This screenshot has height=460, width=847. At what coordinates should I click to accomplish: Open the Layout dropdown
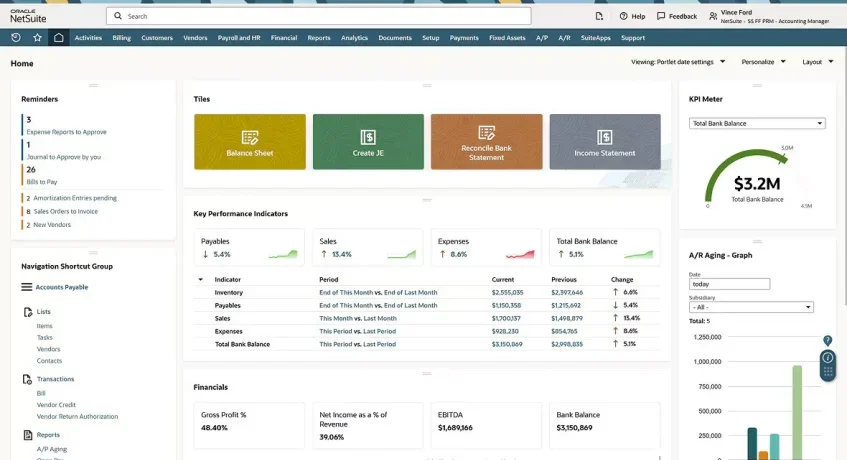818,62
